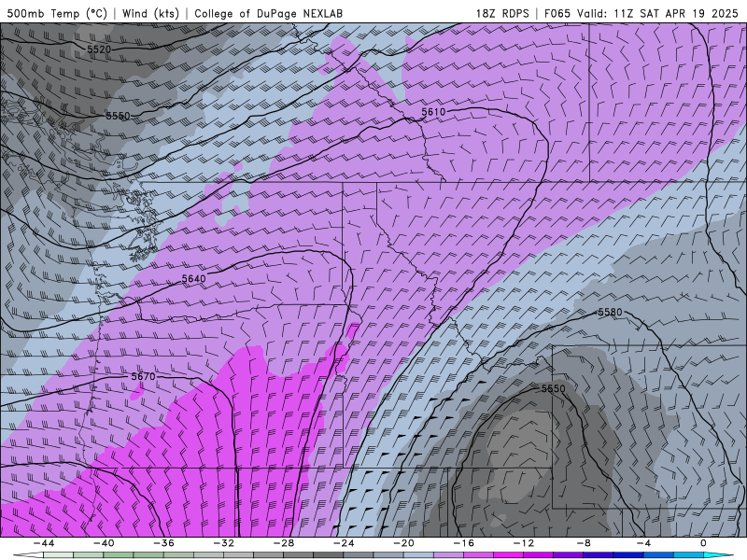Click the -36 colorbar tick label

(163, 543)
